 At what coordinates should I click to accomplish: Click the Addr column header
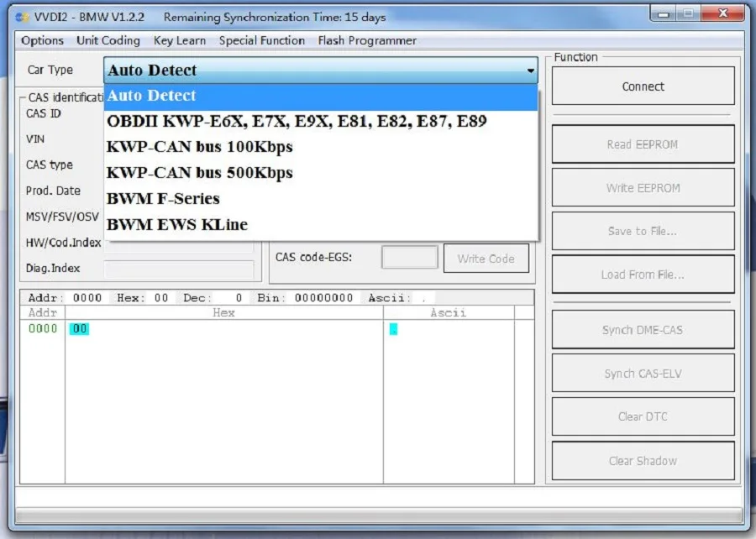(43, 313)
